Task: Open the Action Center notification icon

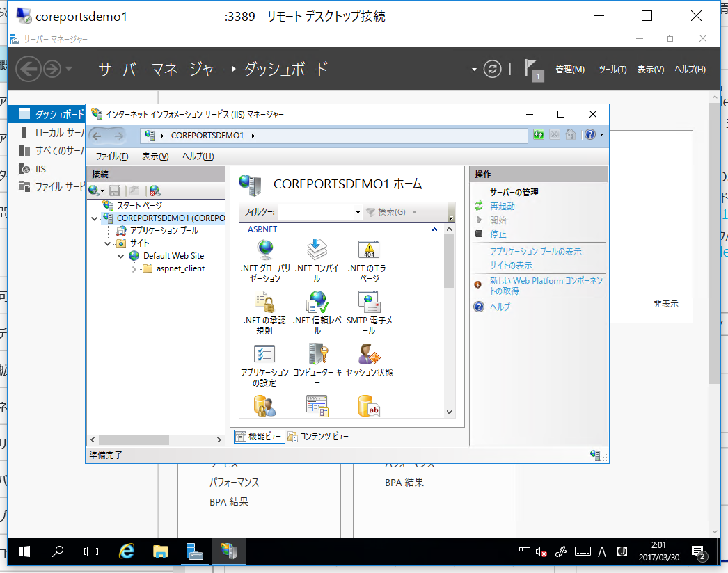Action: [699, 553]
